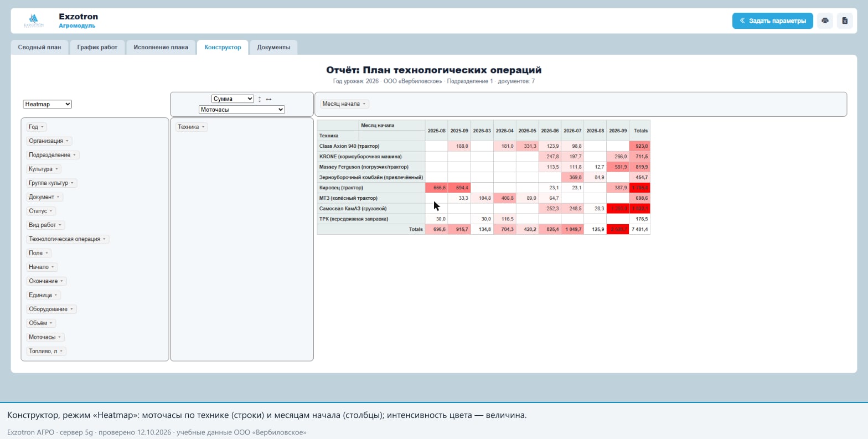Click the 2025-08 column header
The image size is (868, 439).
(437, 131)
